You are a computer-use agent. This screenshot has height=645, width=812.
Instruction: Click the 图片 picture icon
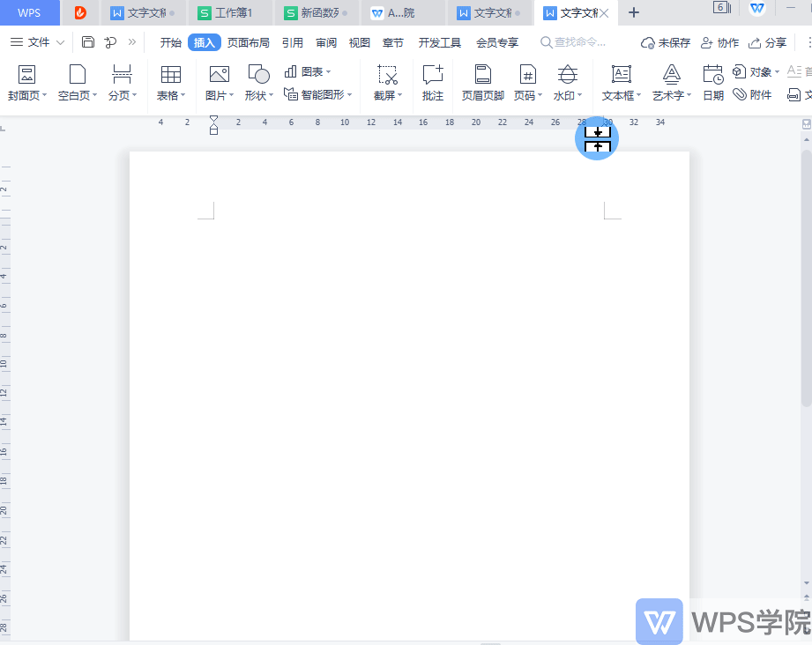tap(219, 75)
